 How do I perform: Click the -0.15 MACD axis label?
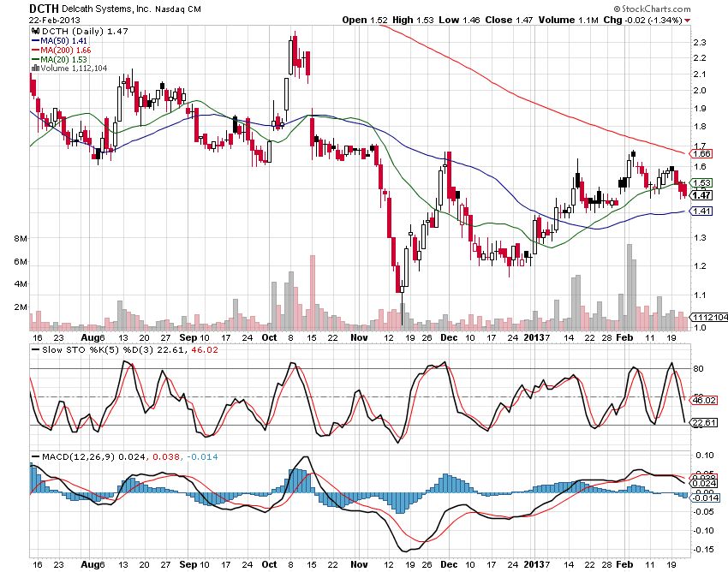[x=703, y=550]
